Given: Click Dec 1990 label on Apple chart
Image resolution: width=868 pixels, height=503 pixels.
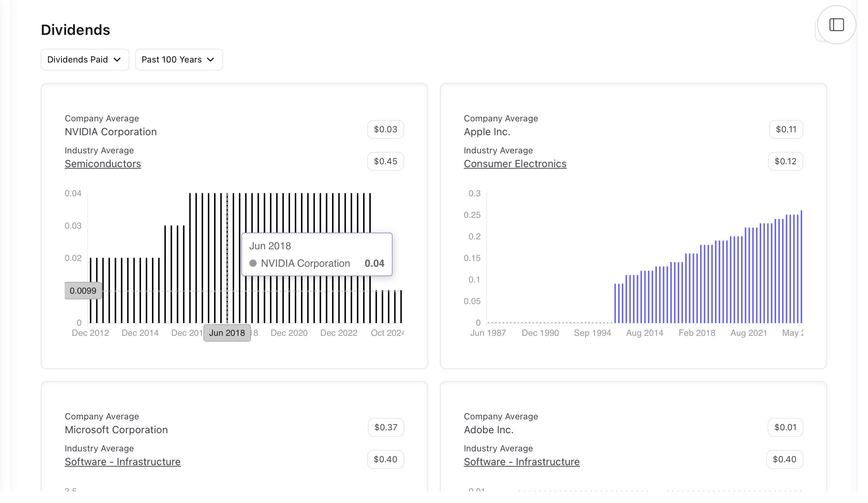Looking at the screenshot, I should click(540, 333).
